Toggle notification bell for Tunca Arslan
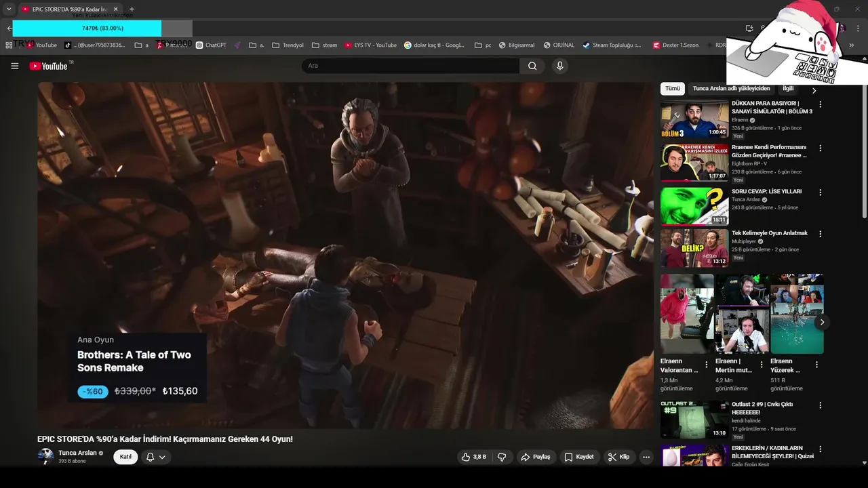Image resolution: width=868 pixels, height=488 pixels. (151, 457)
